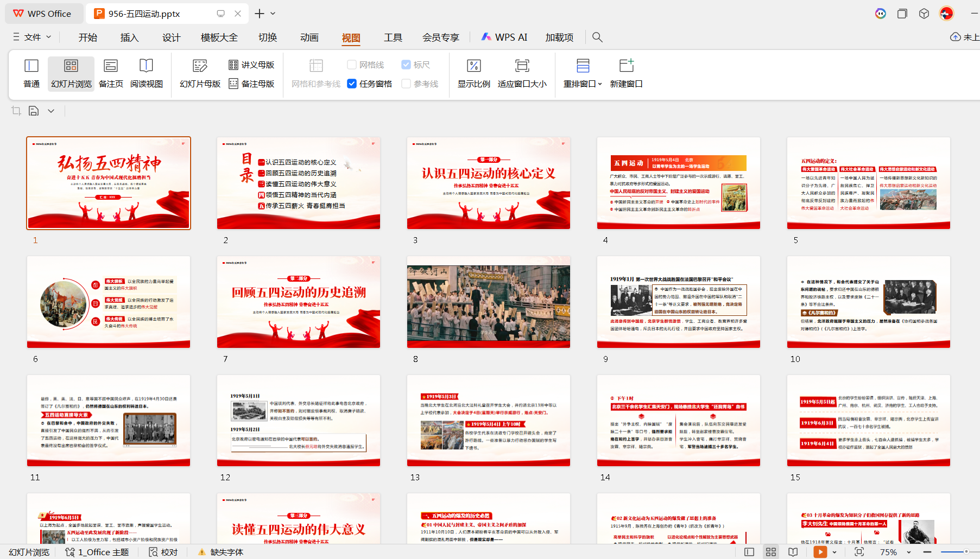Screen dimensions: 980x559
Task: Select slide 8 photo thumbnail
Action: [489, 302]
